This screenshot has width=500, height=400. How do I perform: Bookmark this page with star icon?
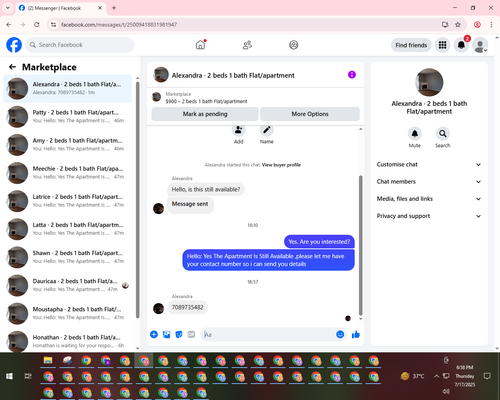click(x=458, y=24)
